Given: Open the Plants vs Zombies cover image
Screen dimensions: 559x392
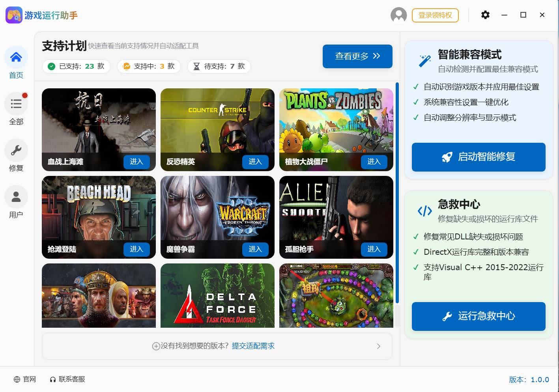Looking at the screenshot, I should pyautogui.click(x=336, y=121).
